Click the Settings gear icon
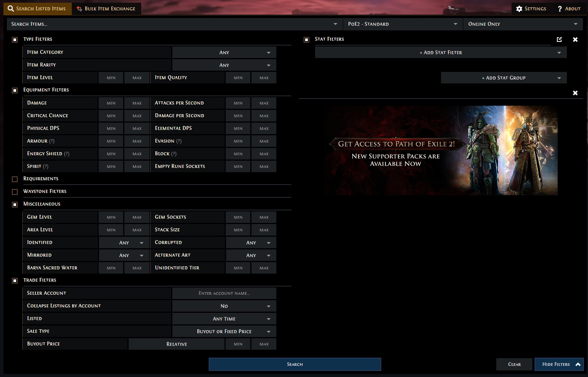This screenshot has width=588, height=377. click(519, 8)
